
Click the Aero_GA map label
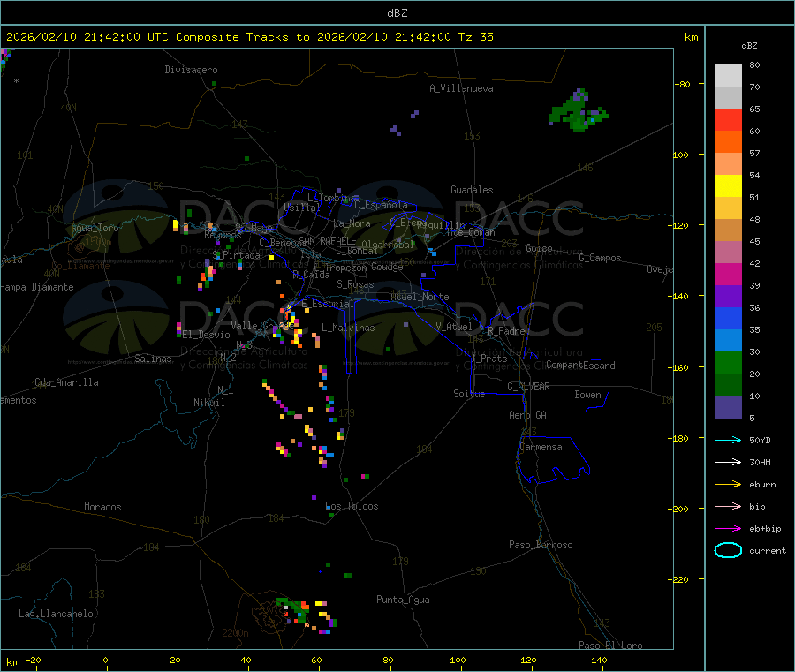(x=528, y=415)
